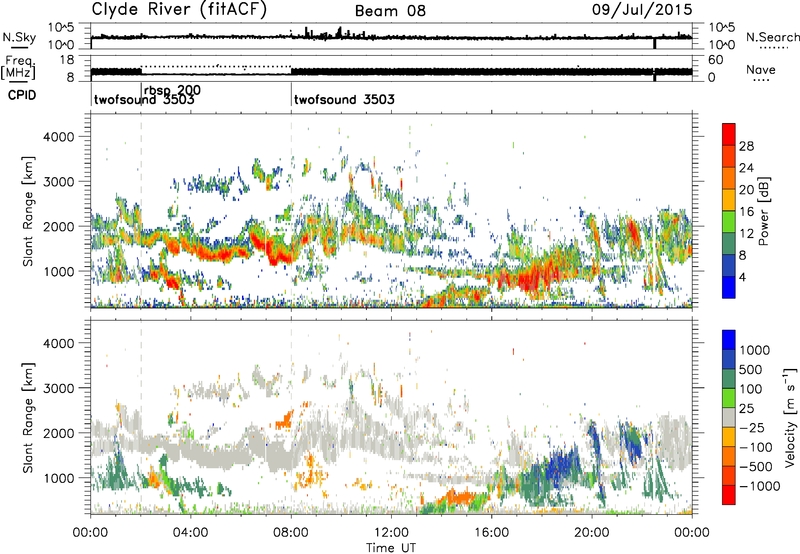
Task: Click the "Velocity [m s-1]" color bar title
Action: coord(790,417)
